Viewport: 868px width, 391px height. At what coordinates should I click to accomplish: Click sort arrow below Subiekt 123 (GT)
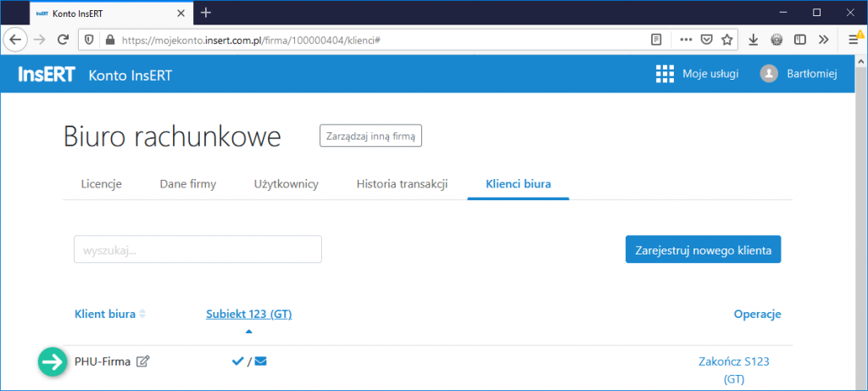click(248, 331)
